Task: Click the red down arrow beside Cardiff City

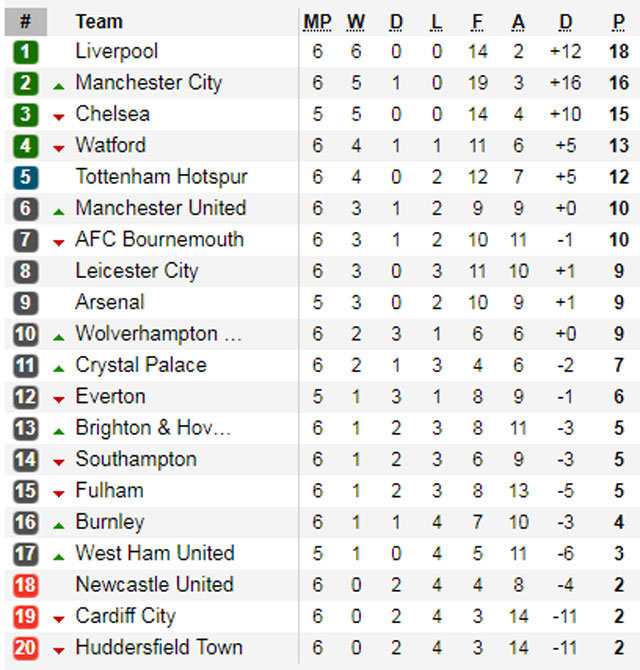Action: [59, 619]
